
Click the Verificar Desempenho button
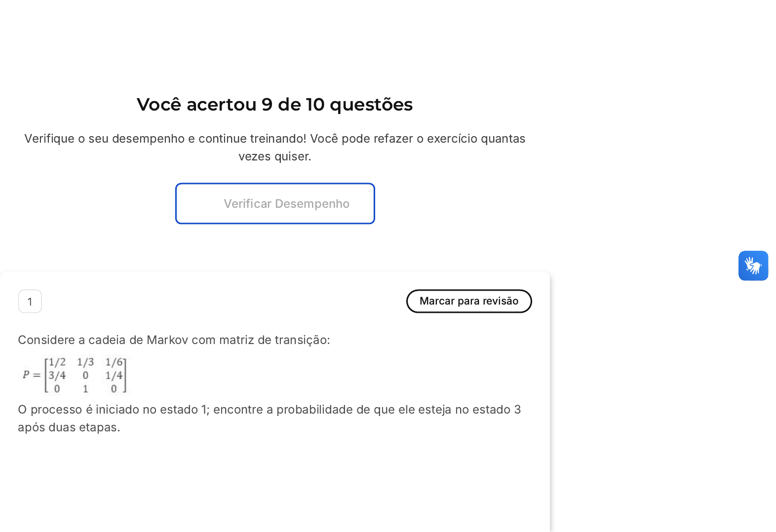coord(275,204)
